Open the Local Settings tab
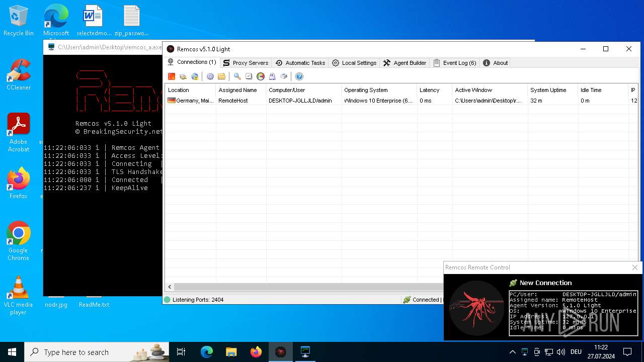The width and height of the screenshot is (644, 362). pyautogui.click(x=354, y=63)
